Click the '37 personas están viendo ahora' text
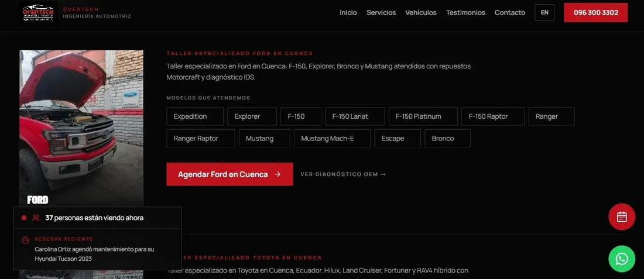The height and width of the screenshot is (279, 644). pyautogui.click(x=94, y=218)
